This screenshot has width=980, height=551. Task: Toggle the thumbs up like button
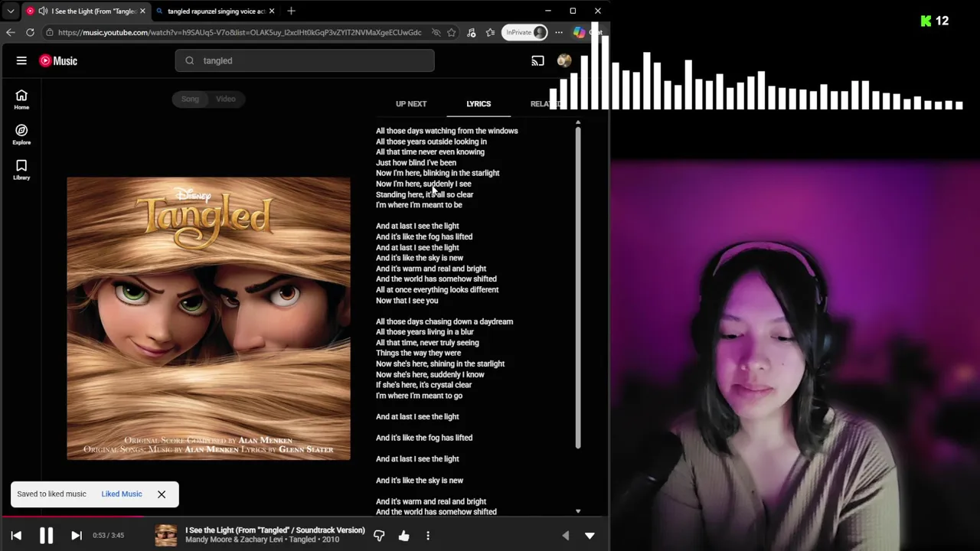pyautogui.click(x=403, y=536)
